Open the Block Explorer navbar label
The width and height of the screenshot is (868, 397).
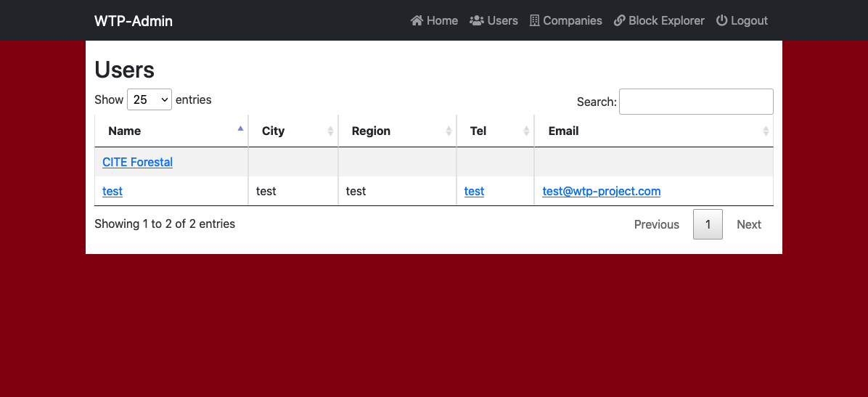click(x=666, y=20)
